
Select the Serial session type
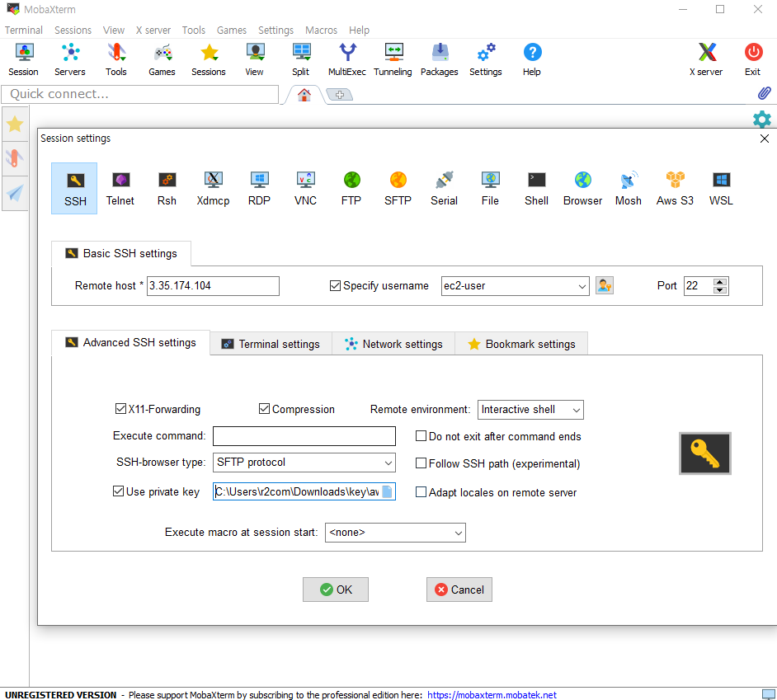[444, 189]
